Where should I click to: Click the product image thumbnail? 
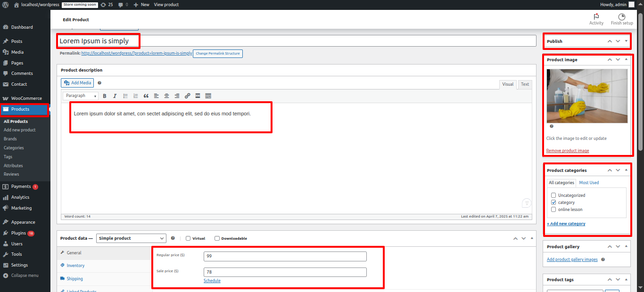click(x=587, y=96)
